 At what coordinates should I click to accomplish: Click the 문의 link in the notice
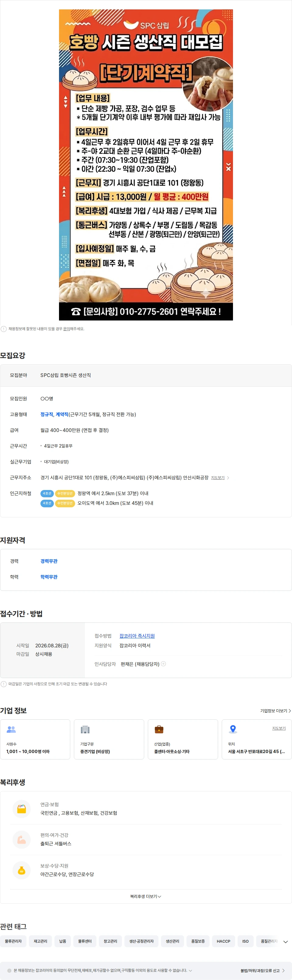[x=66, y=329]
